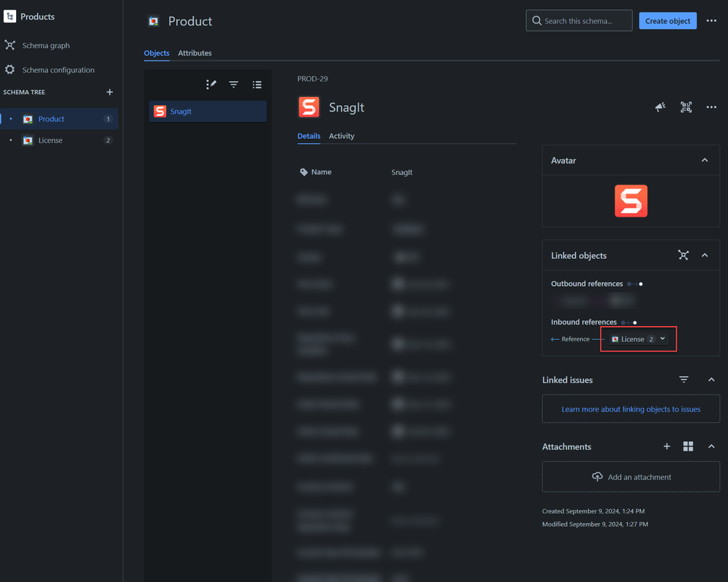728x582 pixels.
Task: Click the search this schema field
Action: [x=579, y=21]
